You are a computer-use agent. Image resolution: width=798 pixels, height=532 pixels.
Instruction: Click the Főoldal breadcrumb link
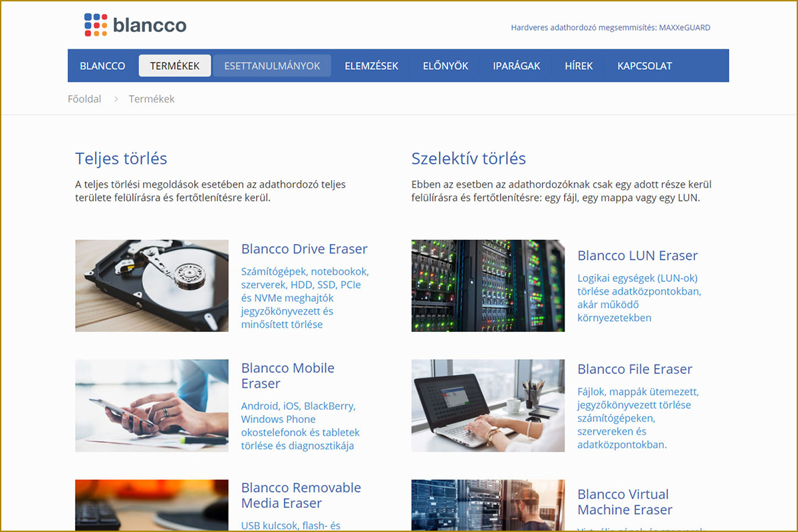click(84, 99)
